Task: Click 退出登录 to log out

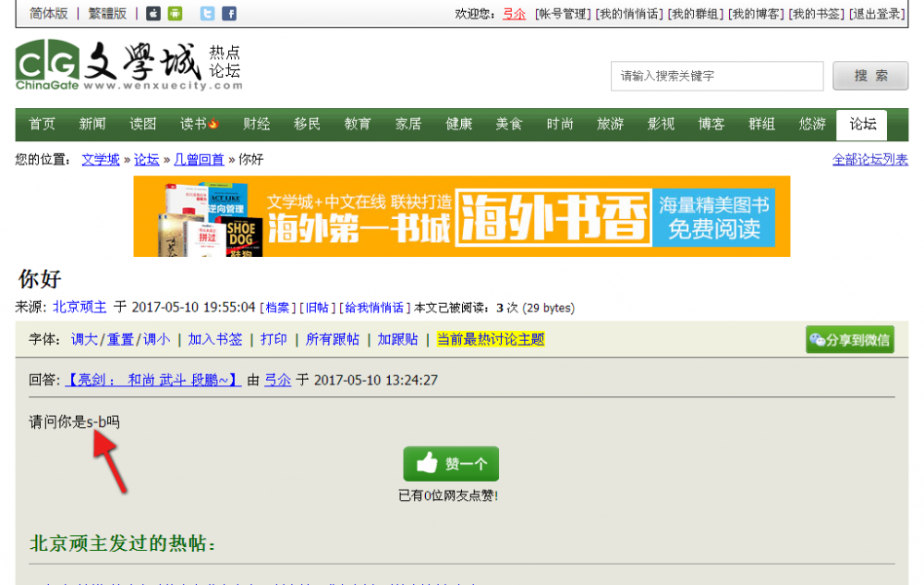Action: pyautogui.click(x=877, y=14)
